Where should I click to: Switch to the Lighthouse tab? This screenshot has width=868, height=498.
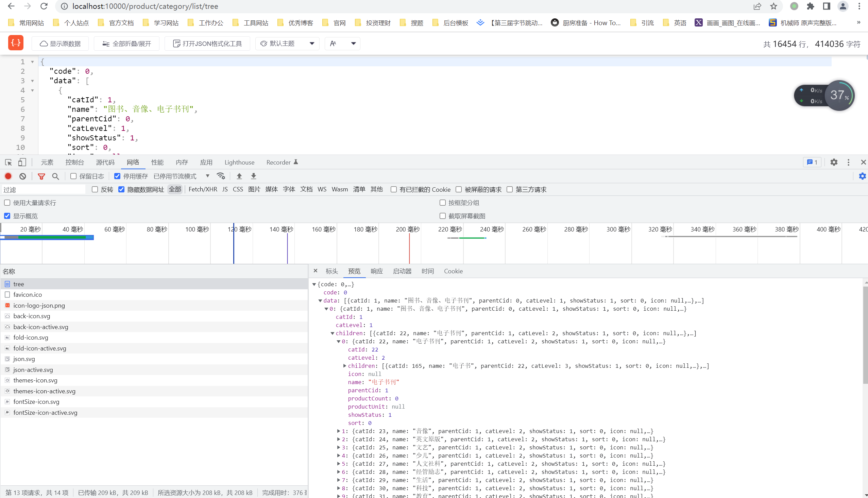tap(239, 162)
